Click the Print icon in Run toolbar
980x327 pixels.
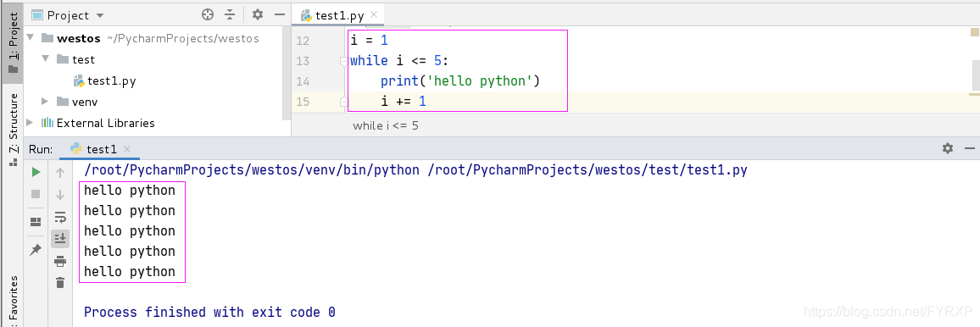pyautogui.click(x=60, y=261)
